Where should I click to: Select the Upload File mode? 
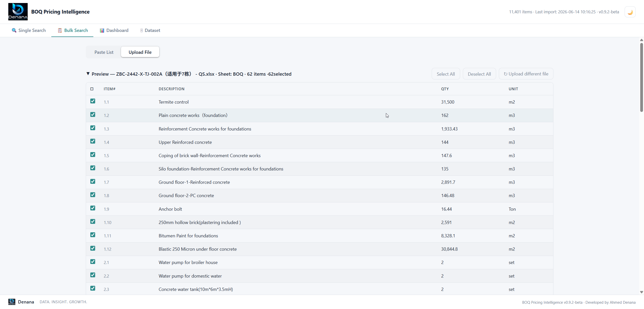[140, 52]
